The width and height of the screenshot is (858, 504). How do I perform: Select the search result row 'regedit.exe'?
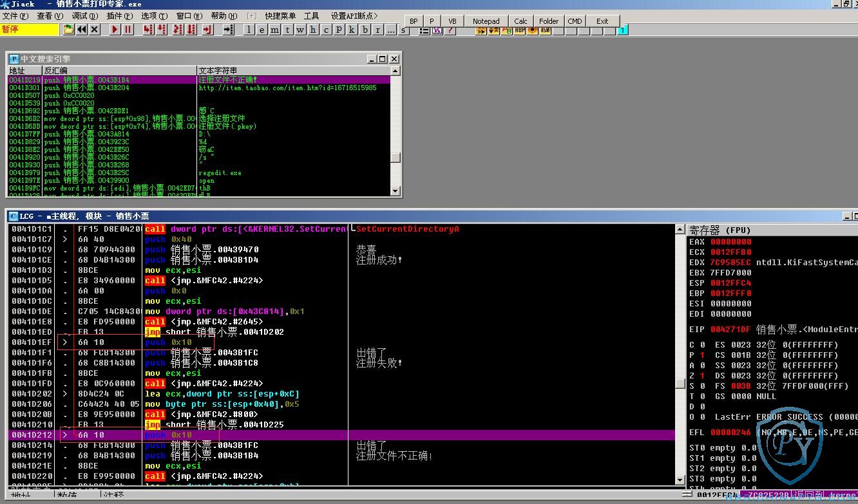[x=199, y=173]
